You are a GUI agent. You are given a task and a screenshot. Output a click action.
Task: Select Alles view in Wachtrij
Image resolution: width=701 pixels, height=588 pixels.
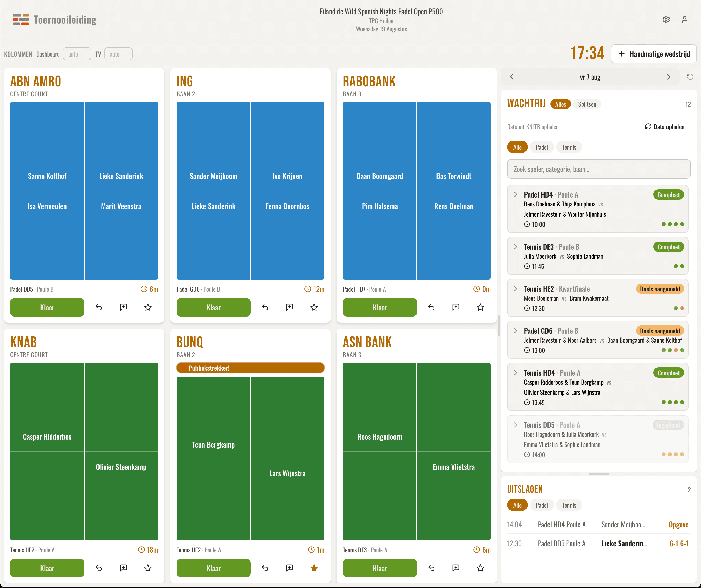click(x=561, y=104)
